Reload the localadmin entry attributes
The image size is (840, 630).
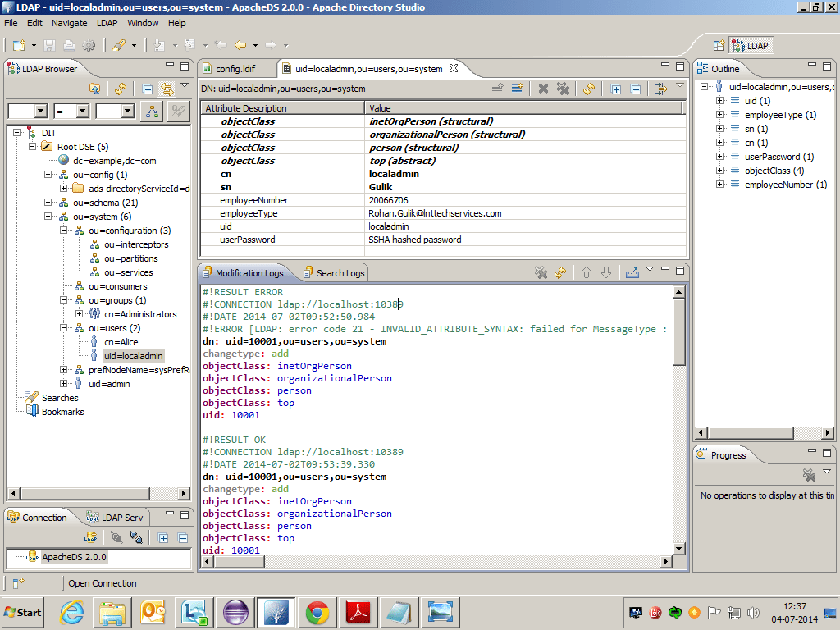click(588, 89)
